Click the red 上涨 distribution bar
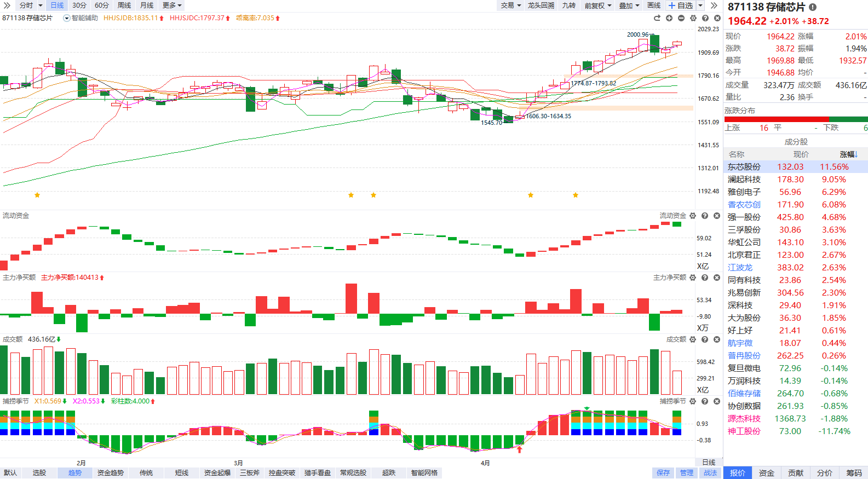Viewport: 868px width, 479px height. click(776, 119)
